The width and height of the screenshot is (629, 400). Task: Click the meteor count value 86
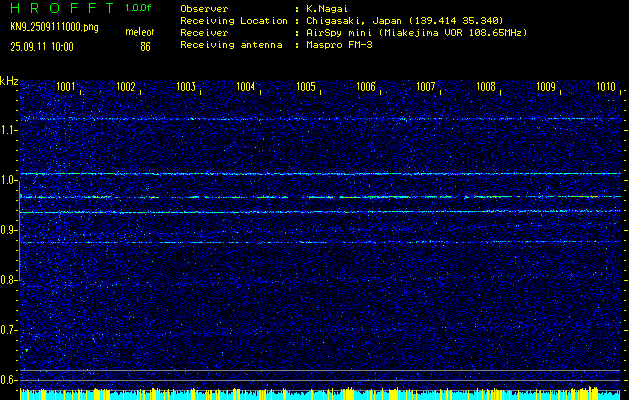coord(145,47)
